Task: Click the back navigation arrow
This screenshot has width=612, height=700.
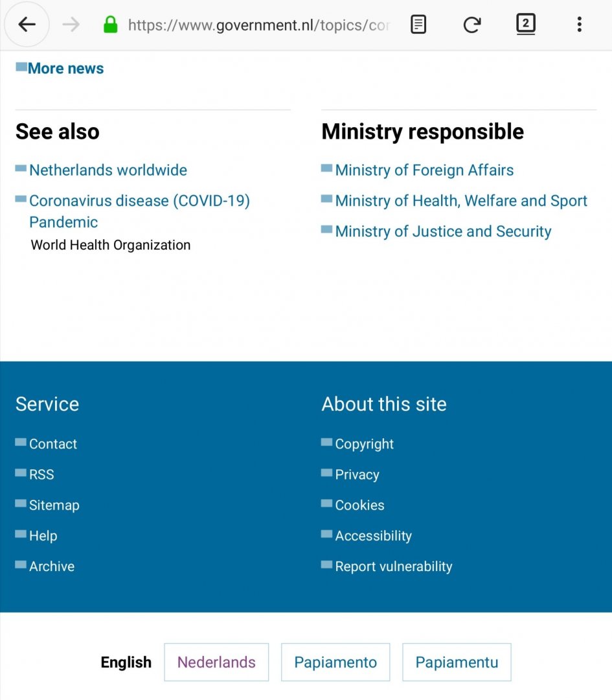Action: coord(26,25)
